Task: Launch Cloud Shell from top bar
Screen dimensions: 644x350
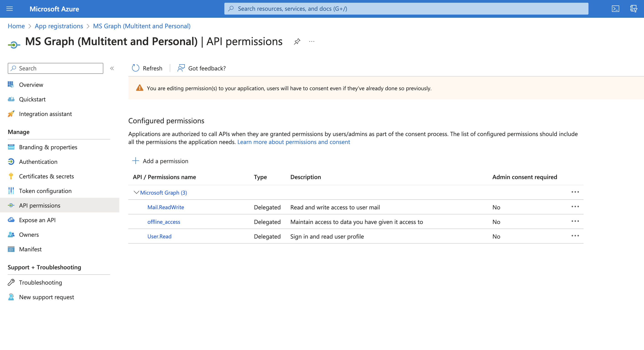Action: point(615,9)
